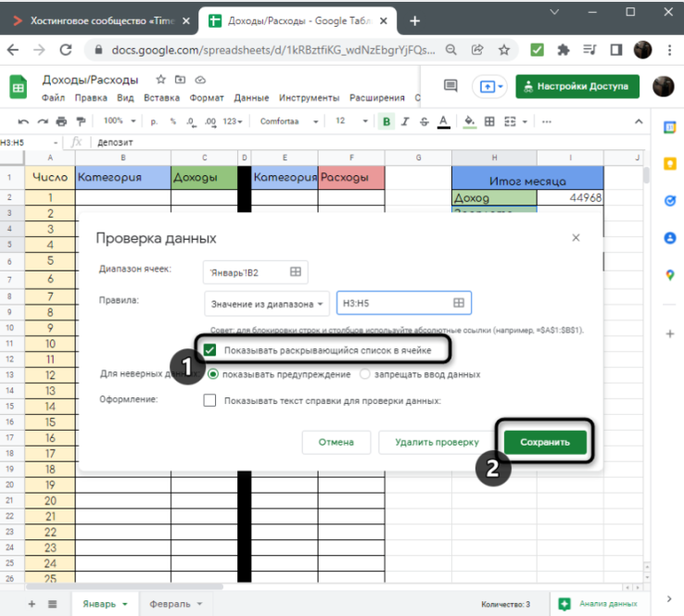Click the move to folder icon
The image size is (684, 616).
point(180,80)
